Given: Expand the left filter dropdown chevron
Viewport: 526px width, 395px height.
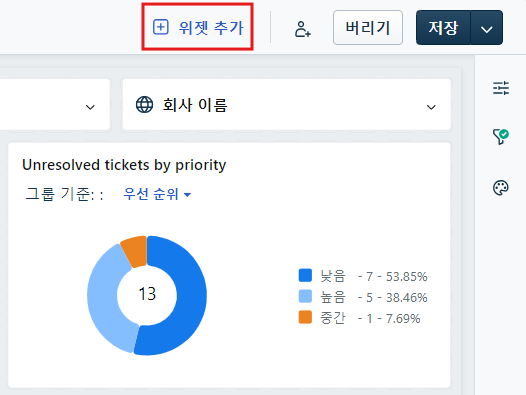Looking at the screenshot, I should (90, 107).
